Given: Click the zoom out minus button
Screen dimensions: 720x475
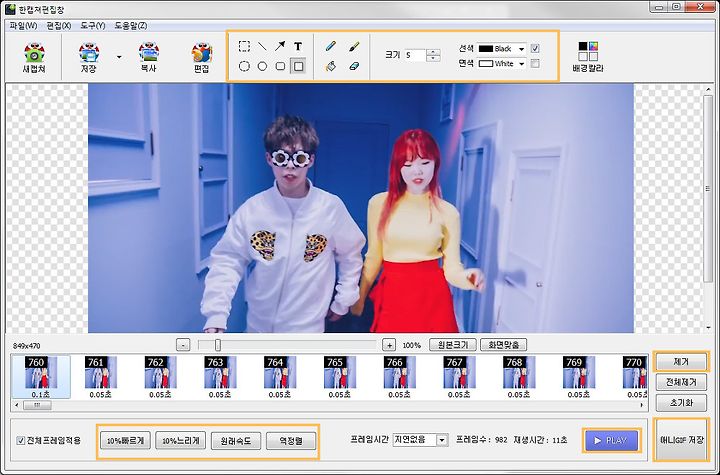Looking at the screenshot, I should point(183,345).
